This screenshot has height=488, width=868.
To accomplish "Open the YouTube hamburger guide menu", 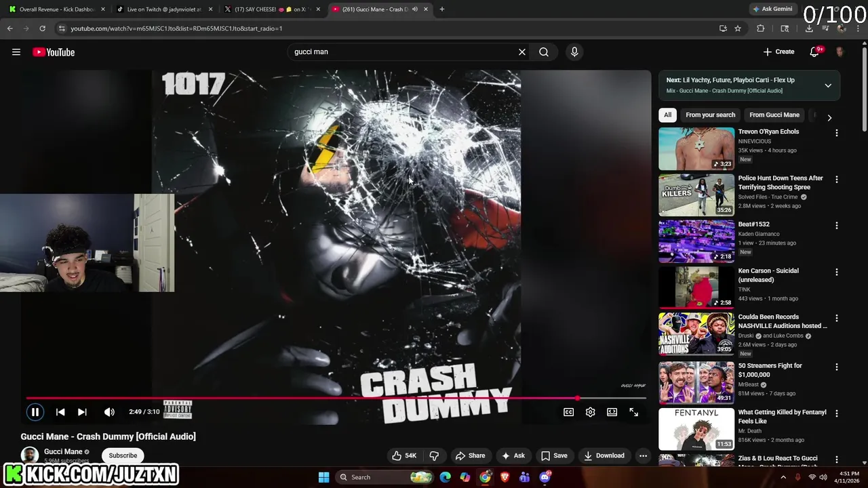I will (16, 52).
